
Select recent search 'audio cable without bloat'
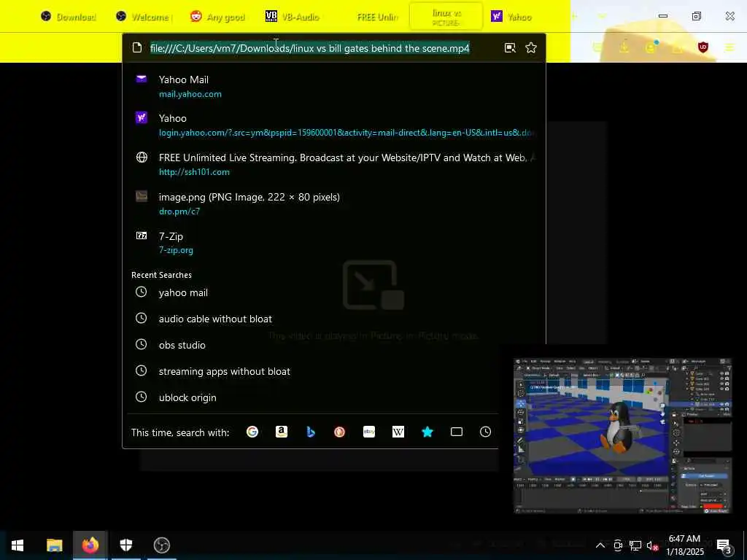(333, 319)
